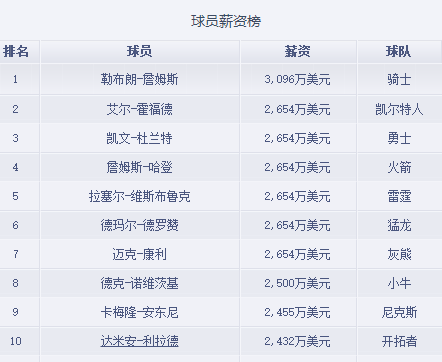Select 凯文-杜兰特's salary cell
Screen dimensions: 442x362
coord(297,138)
